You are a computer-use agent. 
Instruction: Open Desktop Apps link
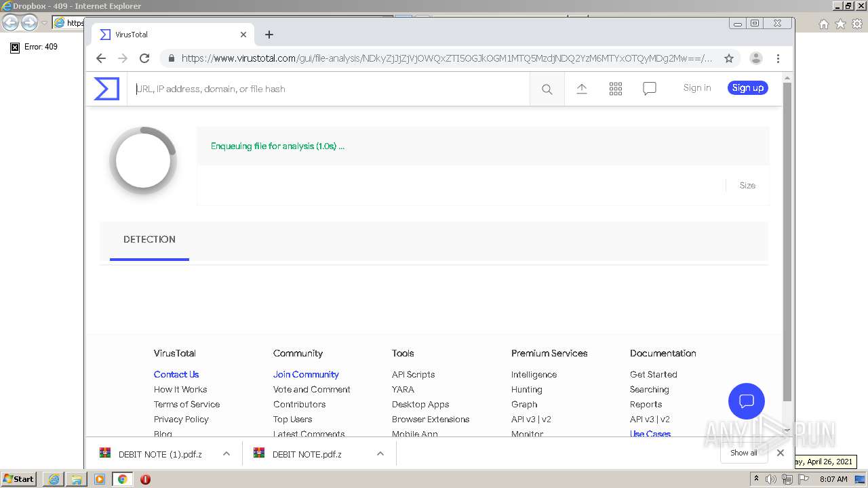(420, 405)
